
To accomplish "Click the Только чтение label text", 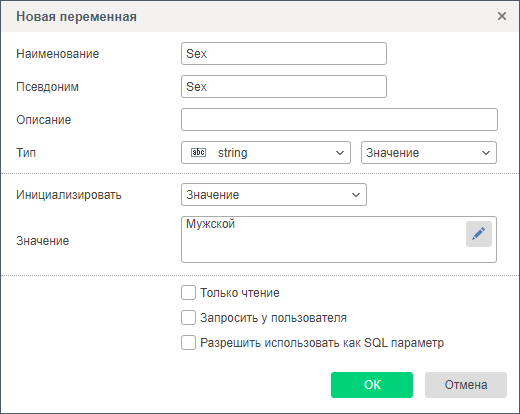I will (240, 293).
